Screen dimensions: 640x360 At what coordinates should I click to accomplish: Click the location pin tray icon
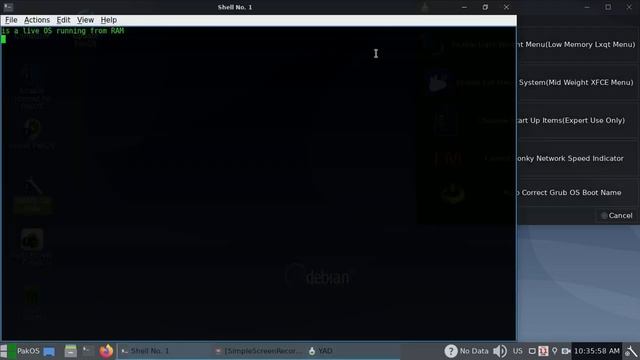(x=554, y=351)
